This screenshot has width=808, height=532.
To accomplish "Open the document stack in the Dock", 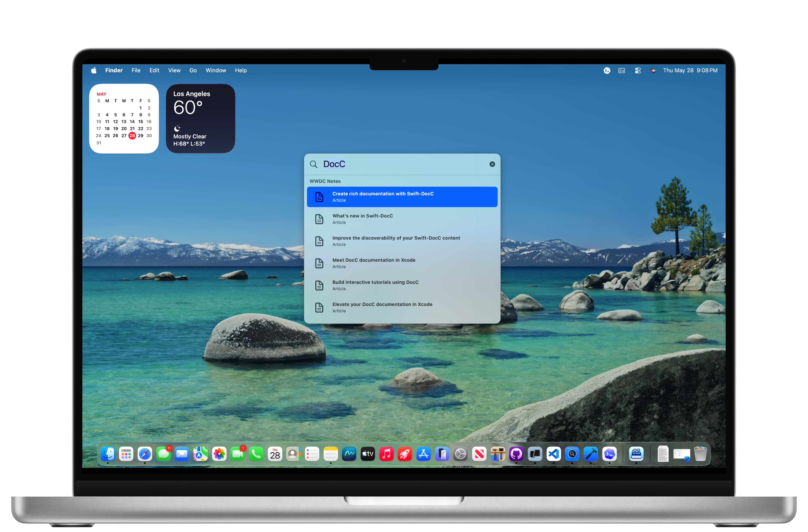I will pos(663,454).
